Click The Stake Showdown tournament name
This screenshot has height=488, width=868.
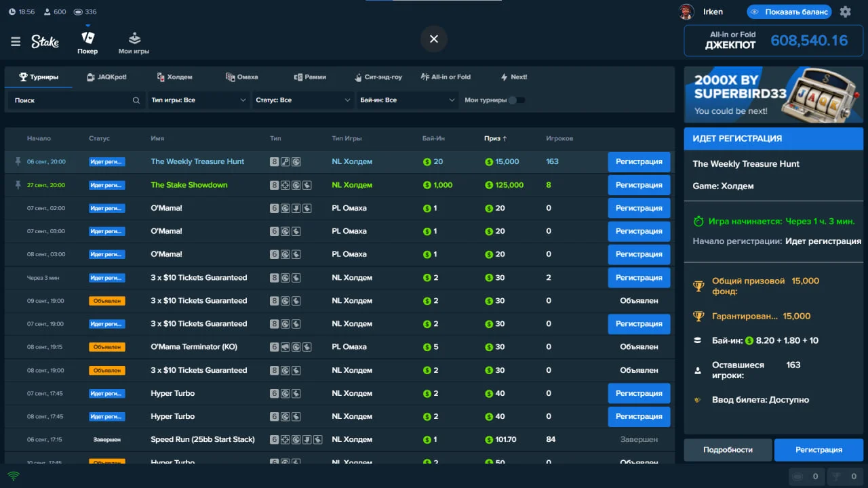click(189, 185)
